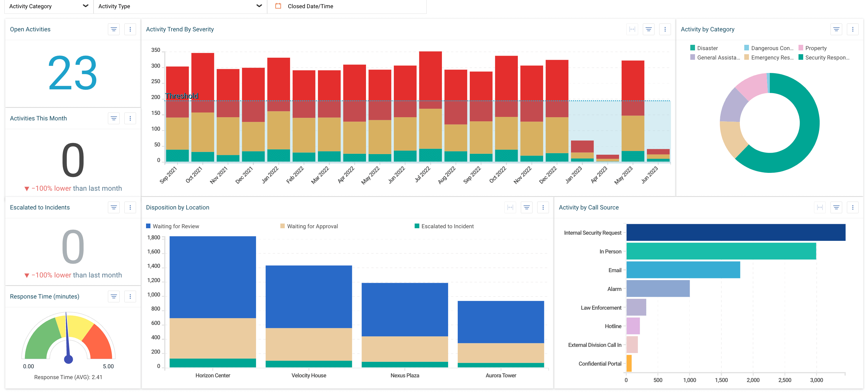The image size is (868, 392).
Task: Expand the Activity Category dropdown
Action: coord(86,6)
